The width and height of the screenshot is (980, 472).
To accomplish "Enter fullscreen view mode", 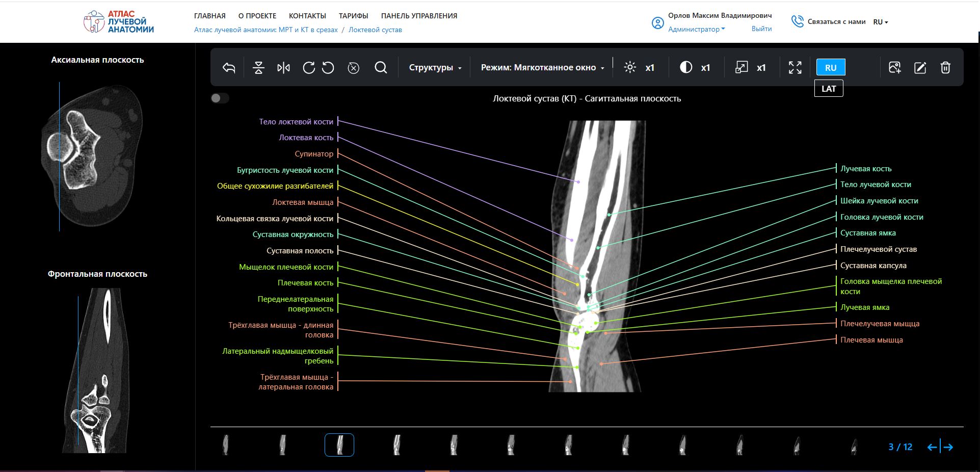I will pos(795,68).
